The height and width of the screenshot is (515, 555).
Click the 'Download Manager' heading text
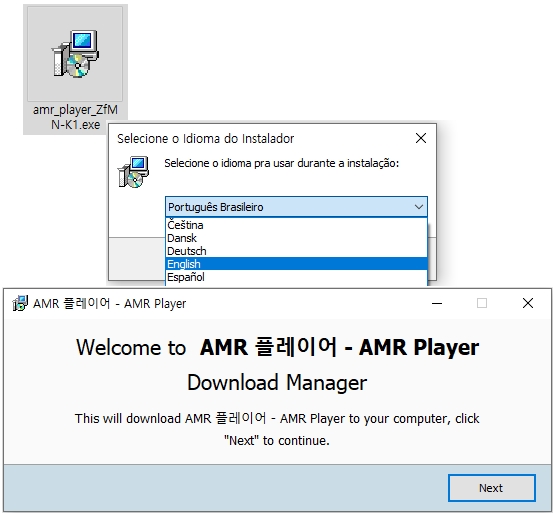[277, 383]
